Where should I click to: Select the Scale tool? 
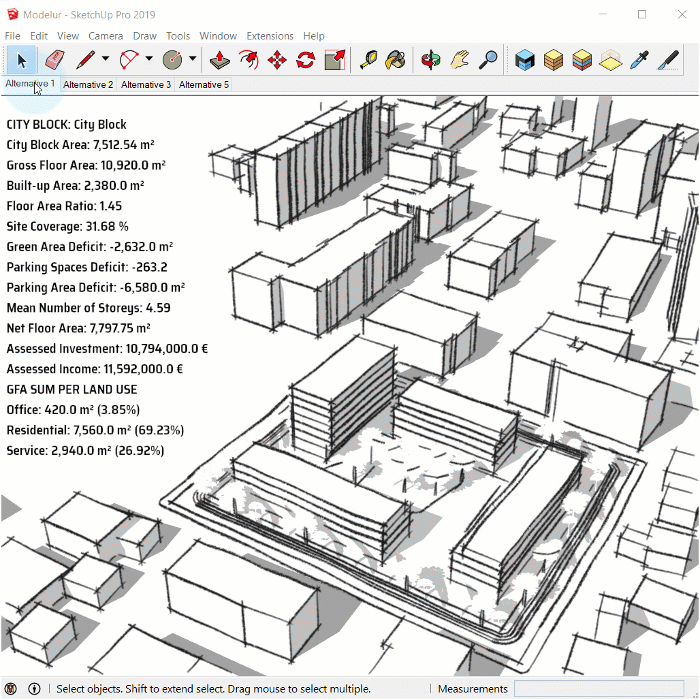tap(335, 59)
